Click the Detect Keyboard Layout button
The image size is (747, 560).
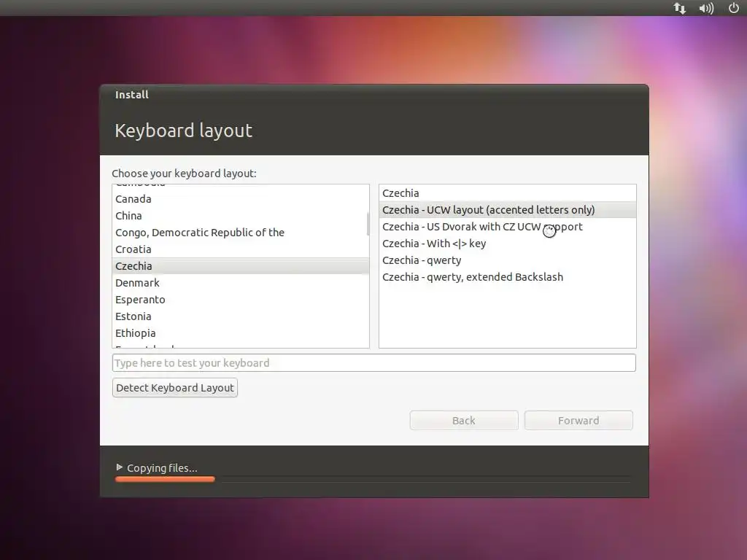(175, 388)
